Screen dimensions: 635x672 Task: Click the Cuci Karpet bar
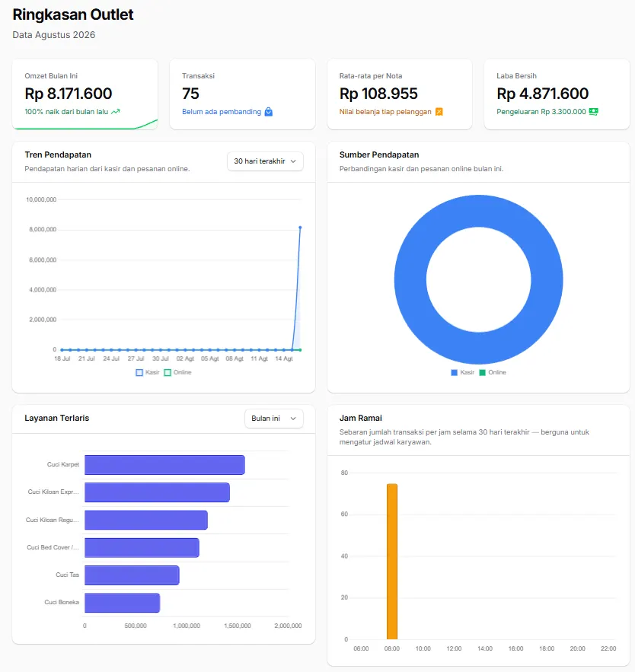[x=164, y=465]
